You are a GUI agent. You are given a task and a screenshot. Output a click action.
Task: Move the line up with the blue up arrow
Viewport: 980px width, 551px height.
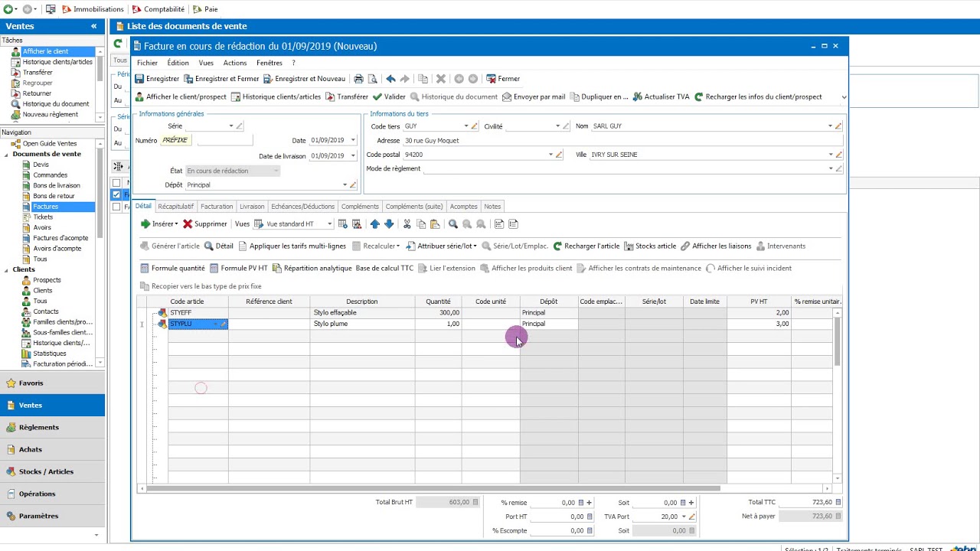374,224
